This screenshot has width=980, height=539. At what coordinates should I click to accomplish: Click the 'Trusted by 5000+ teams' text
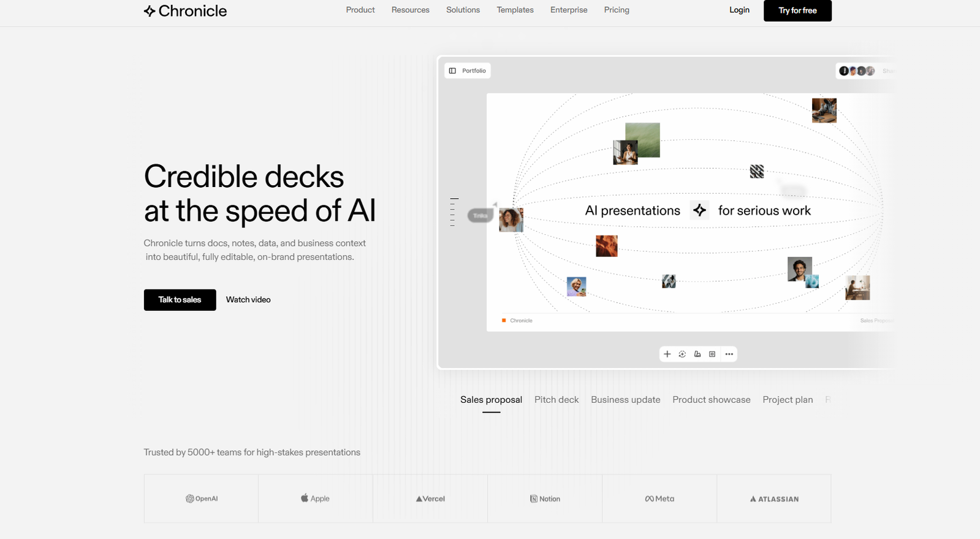pos(252,453)
